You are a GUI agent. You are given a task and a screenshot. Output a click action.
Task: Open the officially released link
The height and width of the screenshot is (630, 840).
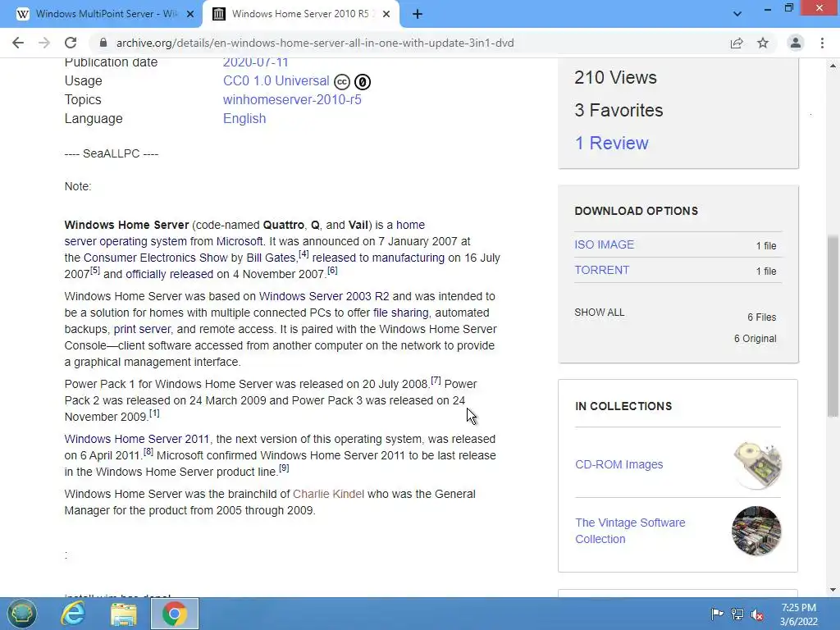pos(169,274)
